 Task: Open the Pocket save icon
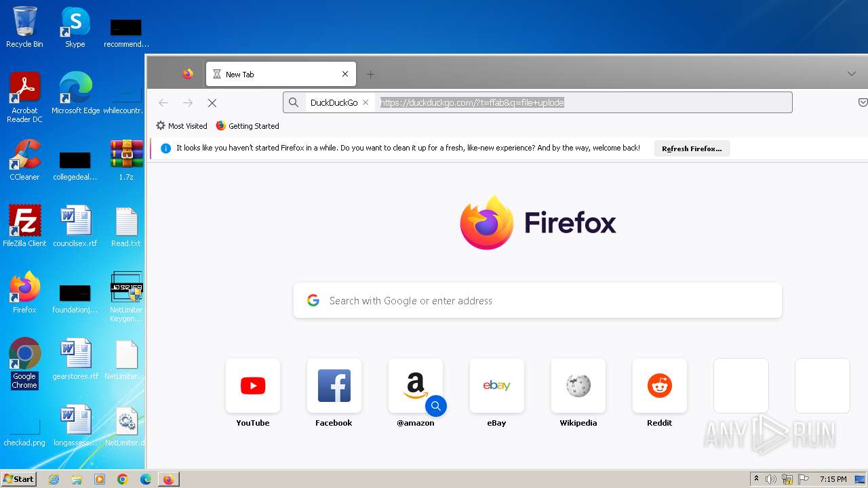click(863, 102)
